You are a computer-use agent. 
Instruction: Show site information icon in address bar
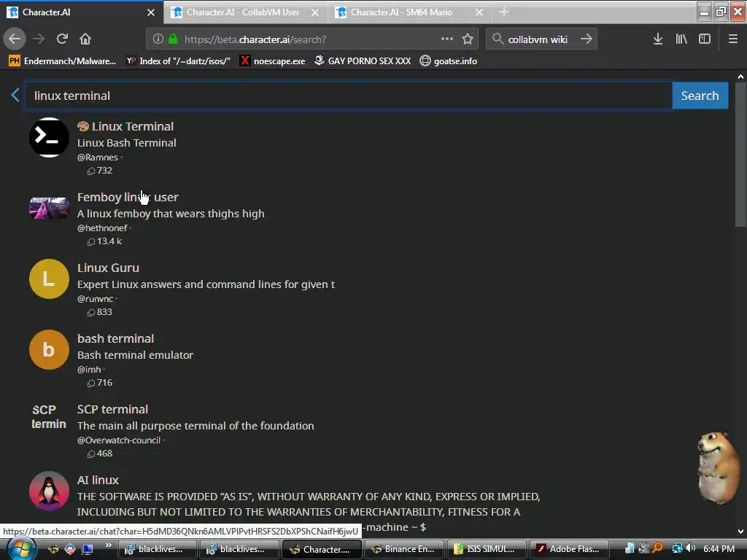(158, 39)
